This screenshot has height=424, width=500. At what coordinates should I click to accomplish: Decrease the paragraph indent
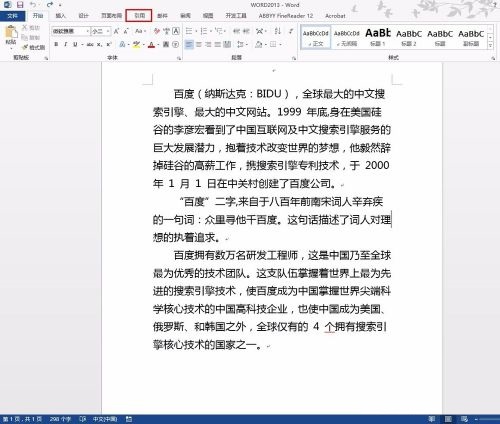point(236,31)
